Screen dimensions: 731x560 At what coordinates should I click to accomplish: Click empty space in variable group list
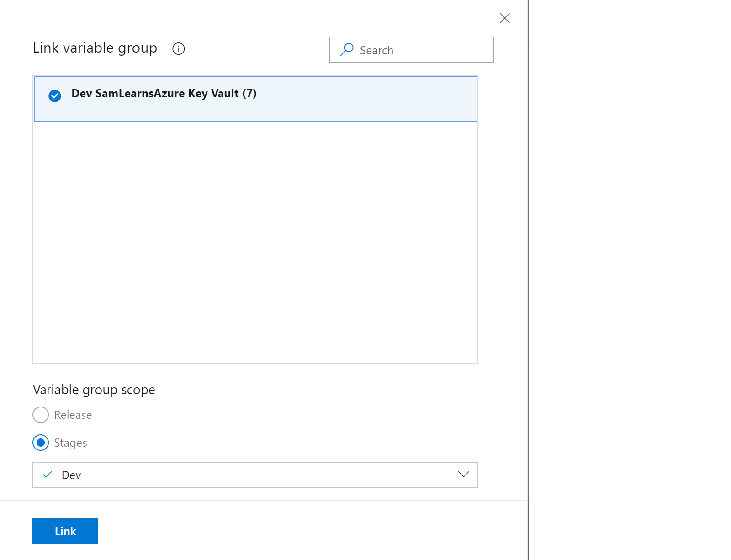click(255, 242)
